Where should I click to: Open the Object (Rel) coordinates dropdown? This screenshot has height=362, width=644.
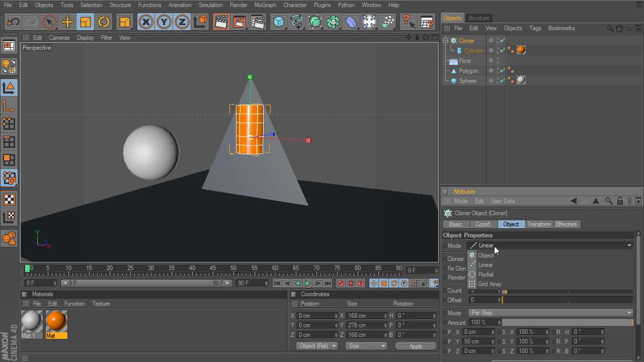[x=317, y=346]
